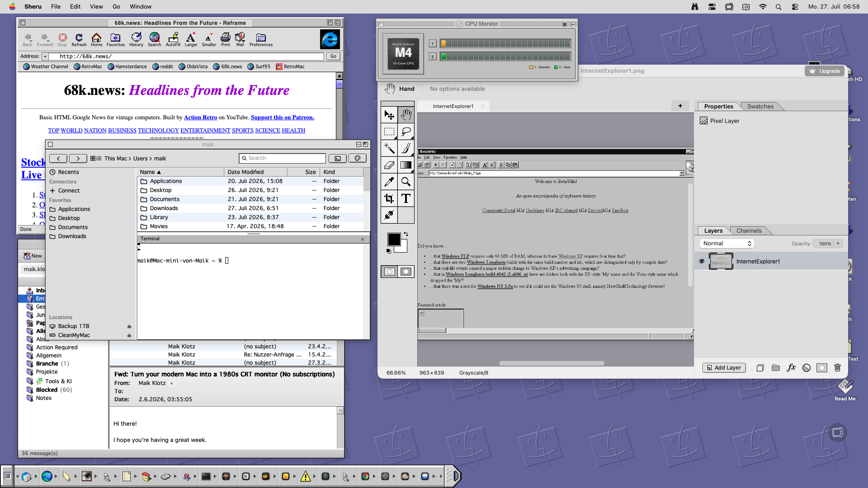Open Spotlight search in the menu bar
The image size is (868, 488).
click(x=778, y=7)
